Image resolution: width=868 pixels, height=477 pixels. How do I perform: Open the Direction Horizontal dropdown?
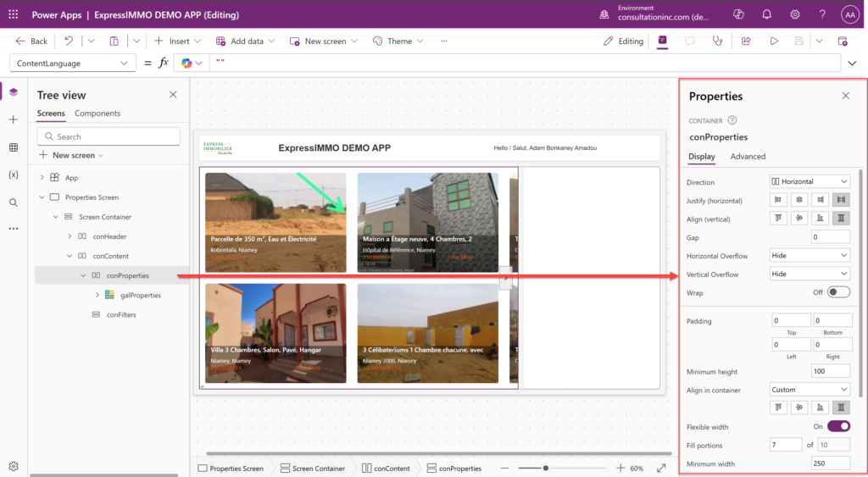click(x=810, y=181)
